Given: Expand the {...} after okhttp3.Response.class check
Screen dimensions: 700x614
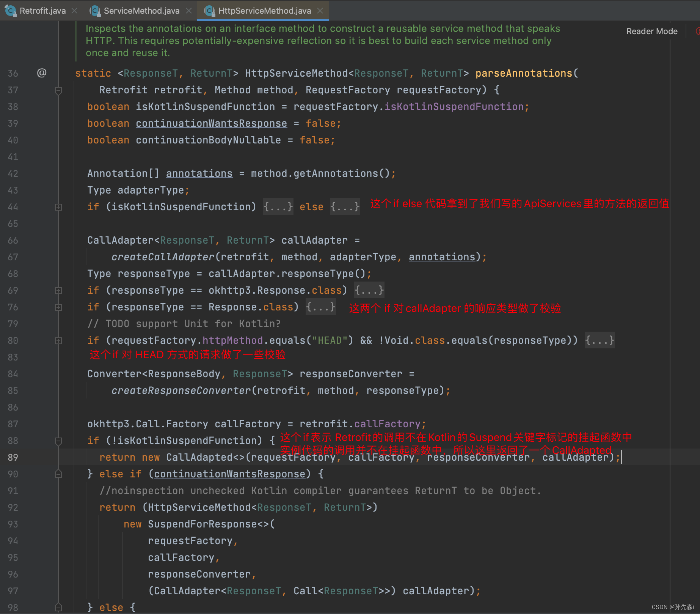Looking at the screenshot, I should click(369, 290).
